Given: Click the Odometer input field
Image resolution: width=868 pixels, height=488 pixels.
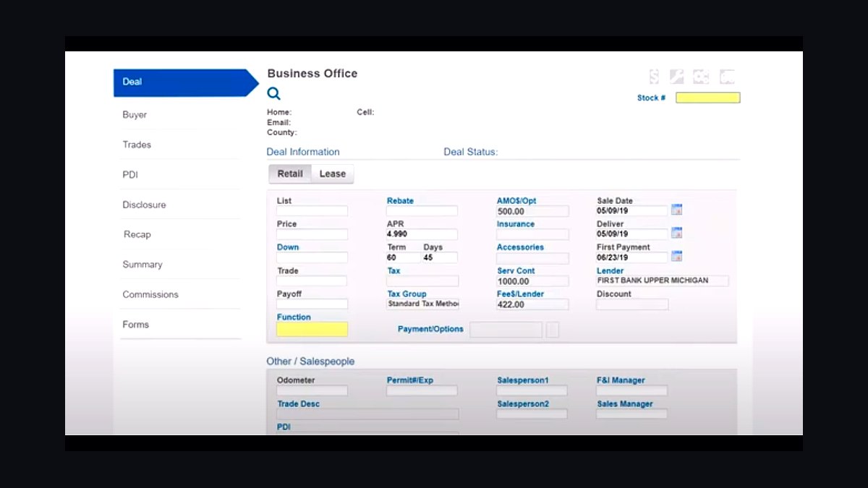Looking at the screenshot, I should click(312, 390).
